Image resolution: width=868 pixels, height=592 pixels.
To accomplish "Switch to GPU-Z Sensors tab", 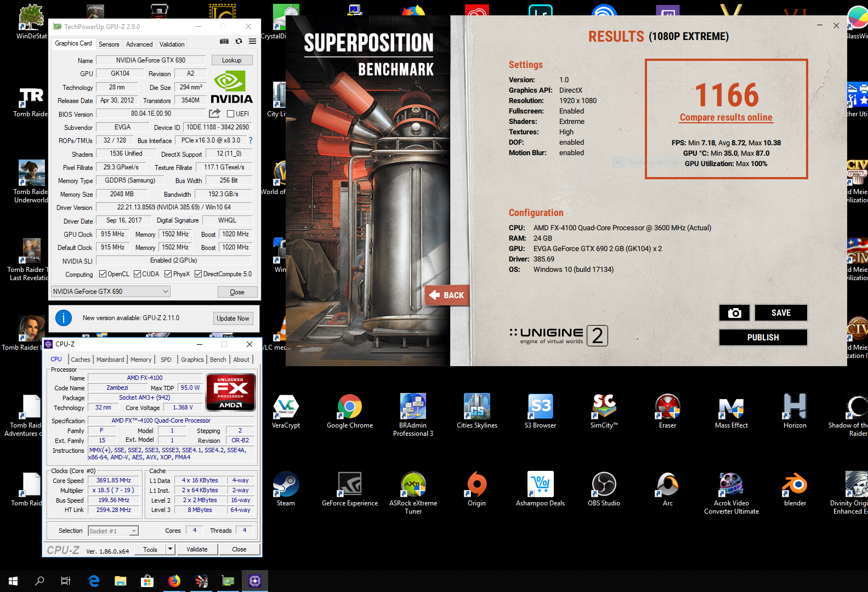I will click(x=109, y=44).
